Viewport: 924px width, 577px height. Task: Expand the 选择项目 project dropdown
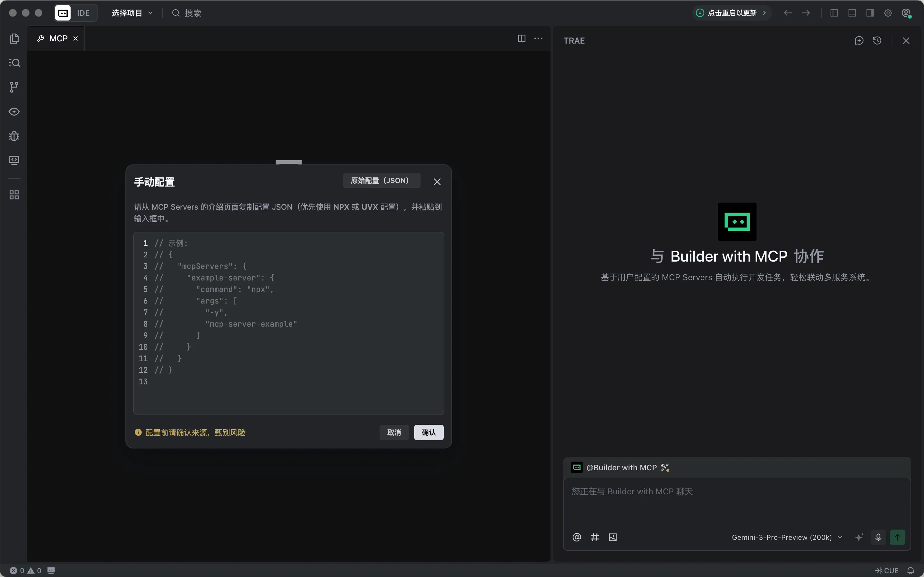tap(132, 13)
